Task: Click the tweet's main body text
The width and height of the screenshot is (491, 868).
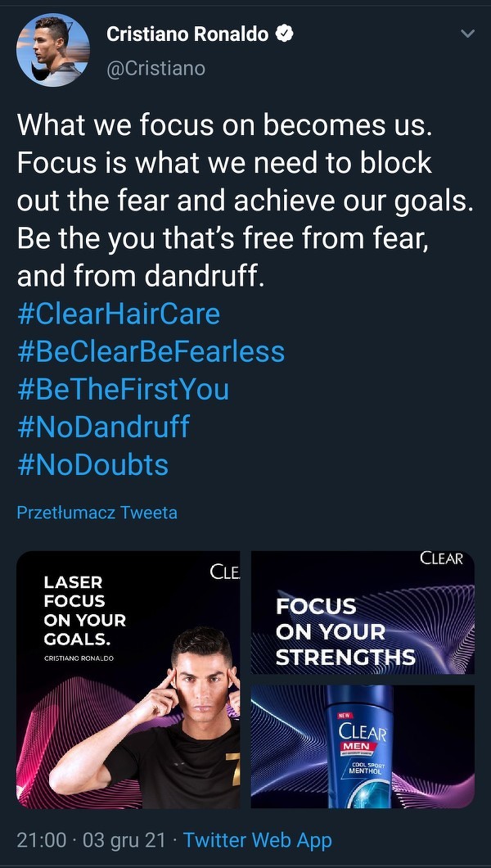Action: (x=245, y=200)
